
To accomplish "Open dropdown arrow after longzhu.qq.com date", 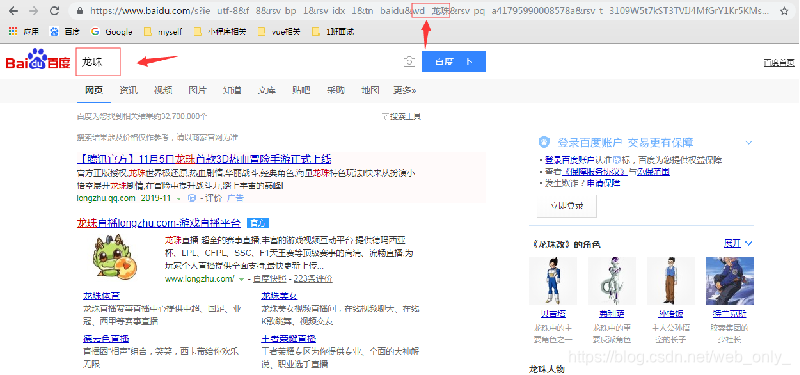I will click(x=179, y=198).
